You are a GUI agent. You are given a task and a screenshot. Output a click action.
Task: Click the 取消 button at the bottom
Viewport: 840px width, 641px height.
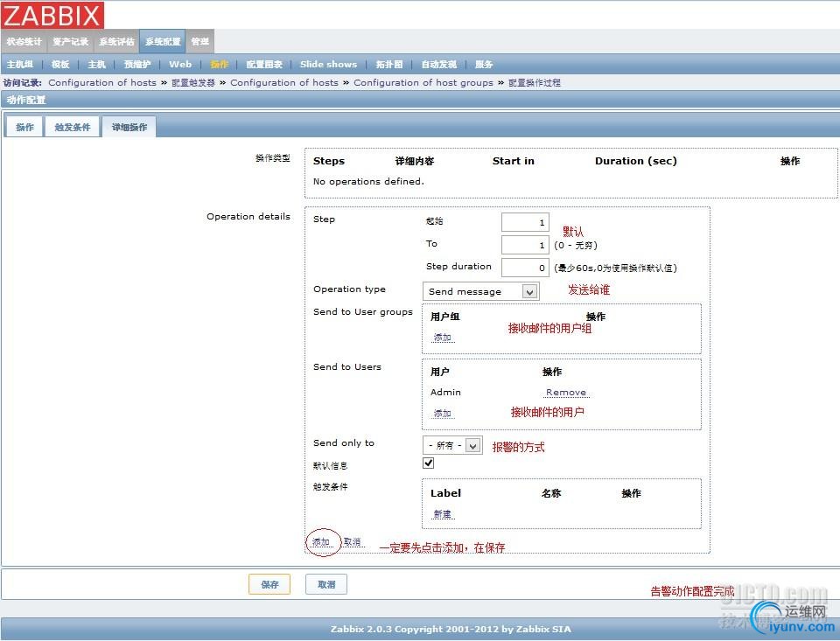click(326, 584)
